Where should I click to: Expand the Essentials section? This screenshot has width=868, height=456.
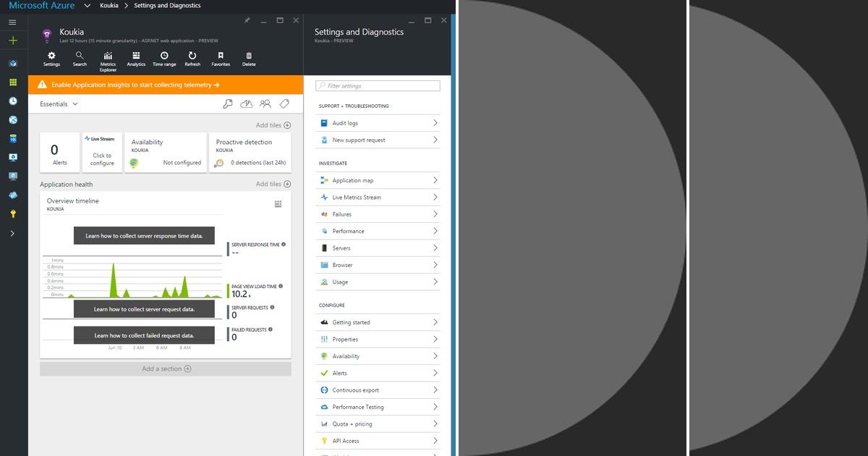tap(57, 104)
